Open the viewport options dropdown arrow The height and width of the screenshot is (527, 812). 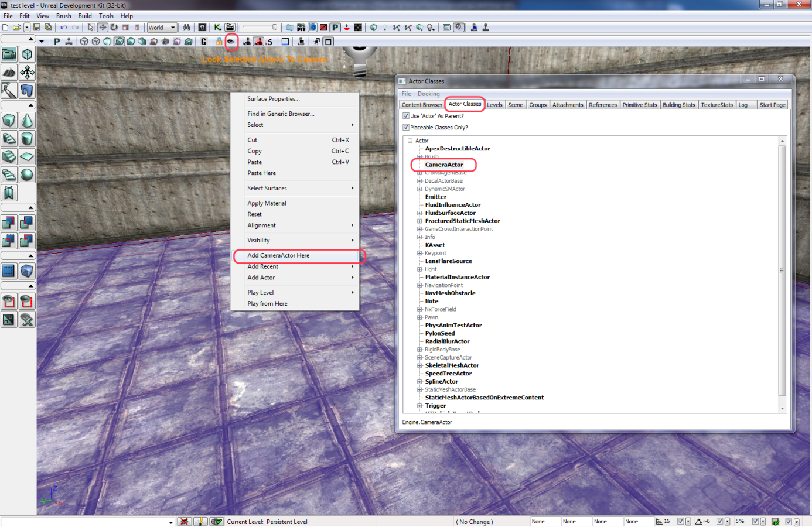coord(42,42)
